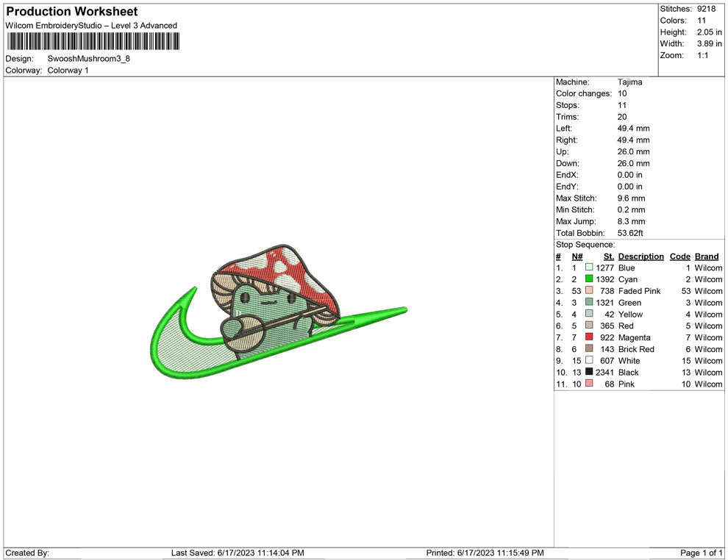Click the Pink thread color swatch in row 11
Image resolution: width=728 pixels, height=560 pixels.
click(x=589, y=383)
